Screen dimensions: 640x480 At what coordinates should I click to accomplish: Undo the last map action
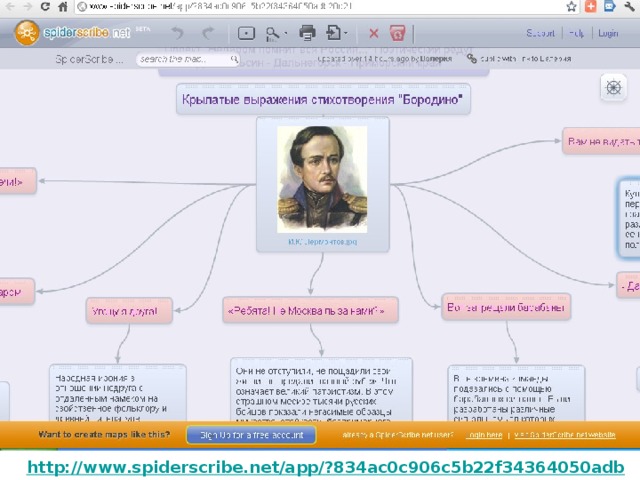177,33
